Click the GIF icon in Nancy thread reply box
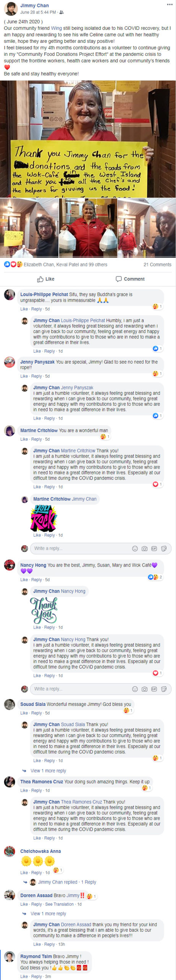 tap(154, 689)
